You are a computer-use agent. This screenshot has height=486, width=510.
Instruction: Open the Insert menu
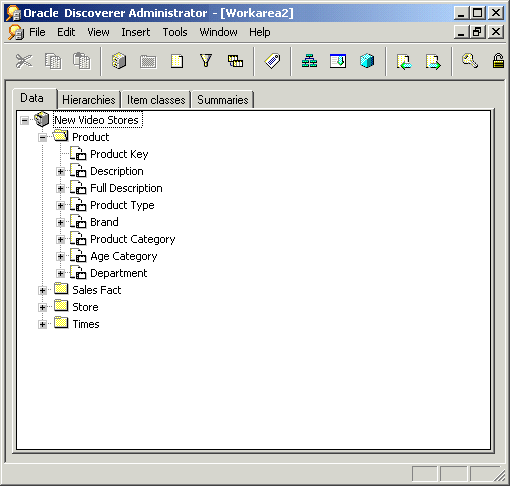click(136, 32)
